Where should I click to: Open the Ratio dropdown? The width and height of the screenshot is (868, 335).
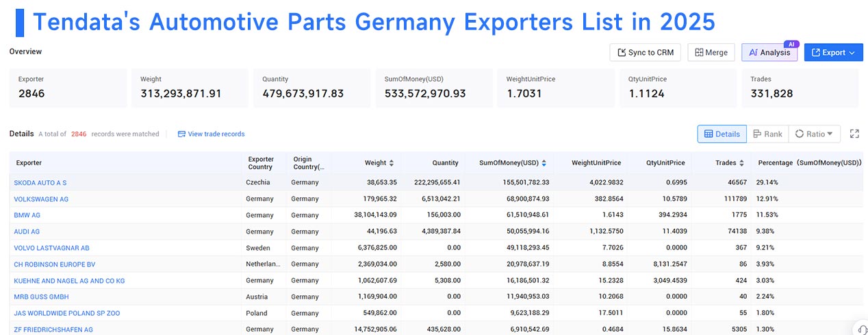point(815,134)
